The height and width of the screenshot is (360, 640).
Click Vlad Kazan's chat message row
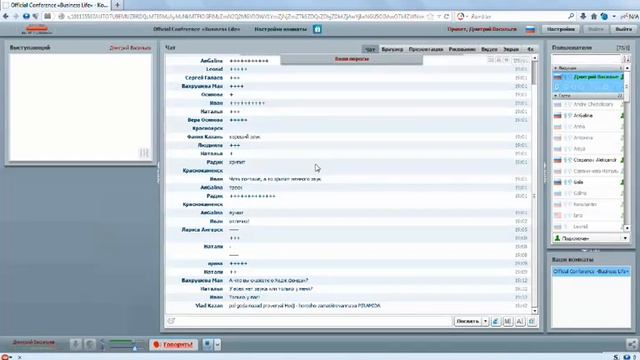pos(348,306)
